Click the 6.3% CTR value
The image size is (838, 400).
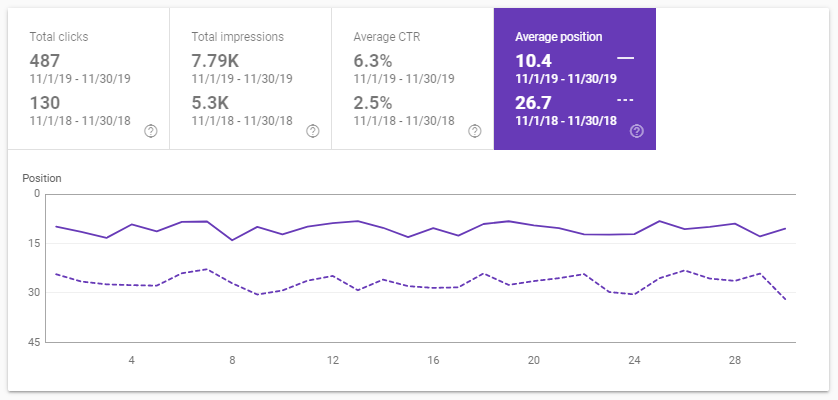(372, 60)
